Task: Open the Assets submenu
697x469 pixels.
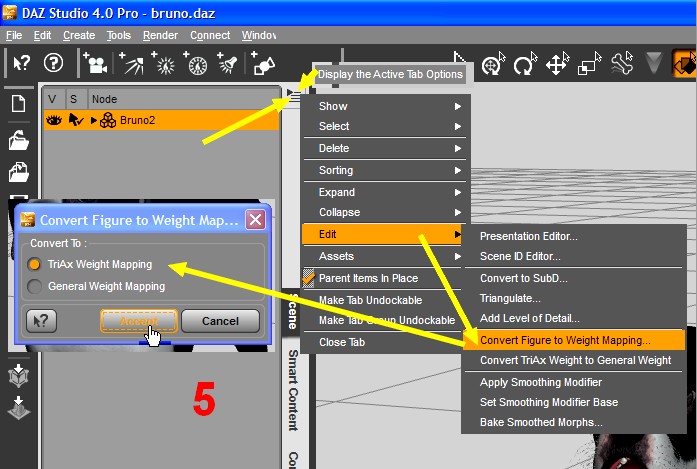Action: coord(382,256)
